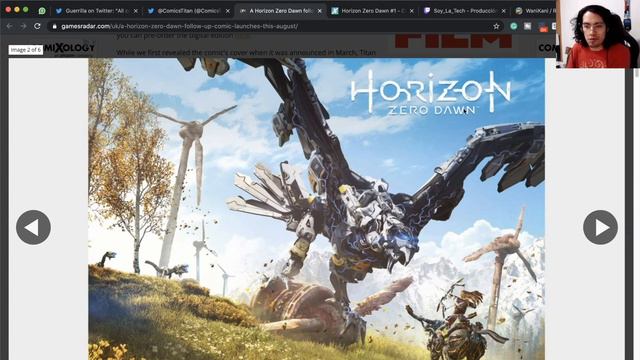This screenshot has height=360, width=640.
Task: Close the A Horizon Zero Dawn follow-up tab
Action: point(320,11)
